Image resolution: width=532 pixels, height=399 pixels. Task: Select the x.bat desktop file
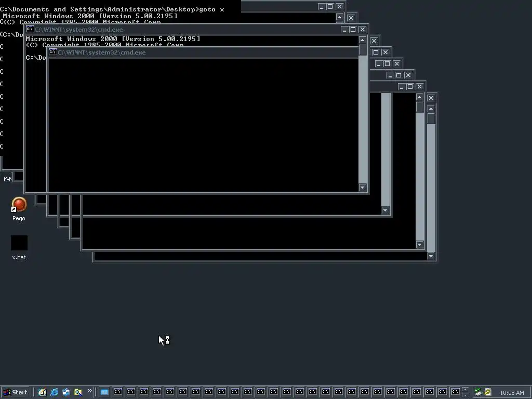[19, 248]
